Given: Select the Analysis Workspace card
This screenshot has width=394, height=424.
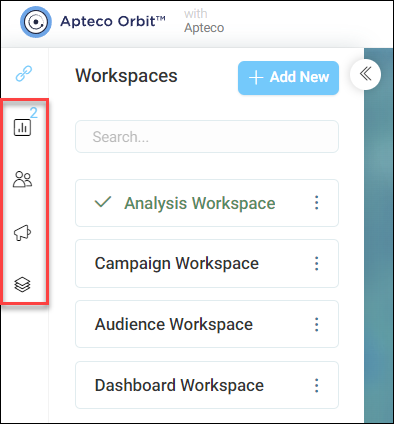Looking at the screenshot, I should coord(207,203).
